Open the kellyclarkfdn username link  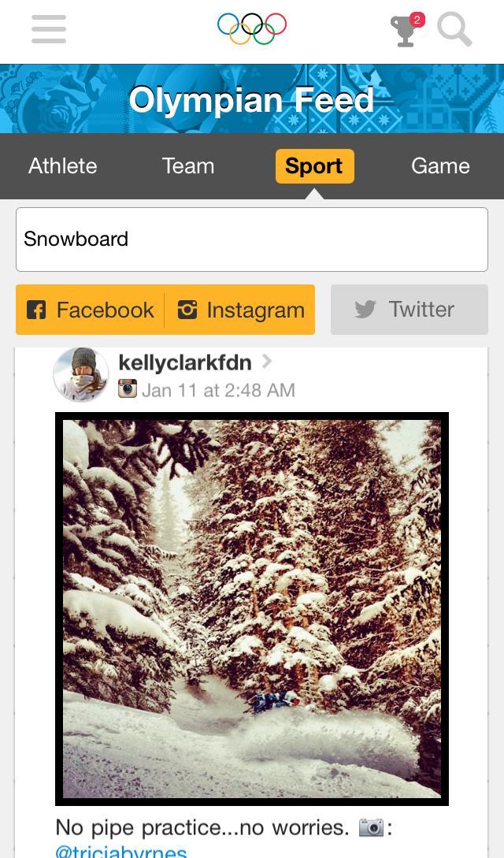(185, 362)
